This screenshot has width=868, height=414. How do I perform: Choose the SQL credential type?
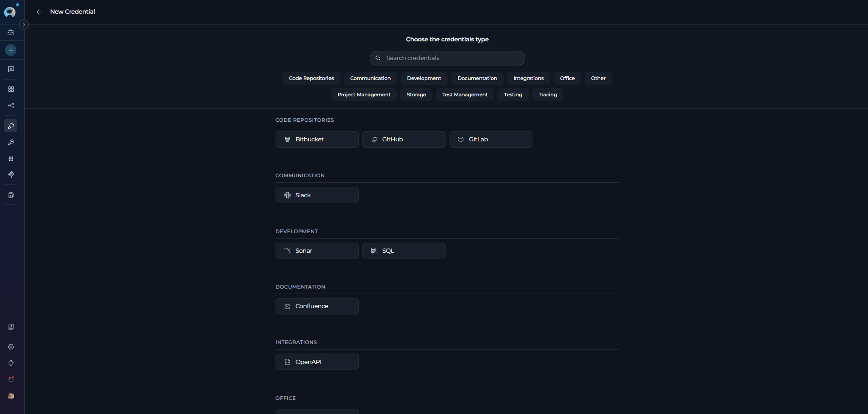tap(404, 251)
